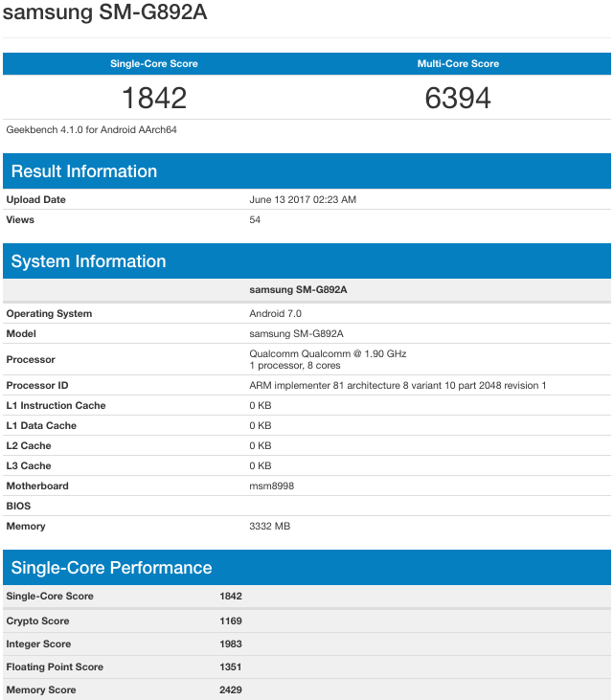Click the Processor row label

click(31, 359)
